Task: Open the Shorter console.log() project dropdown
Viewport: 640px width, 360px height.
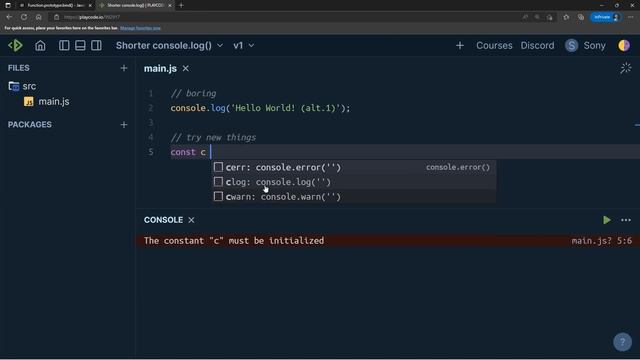Action: coord(169,45)
